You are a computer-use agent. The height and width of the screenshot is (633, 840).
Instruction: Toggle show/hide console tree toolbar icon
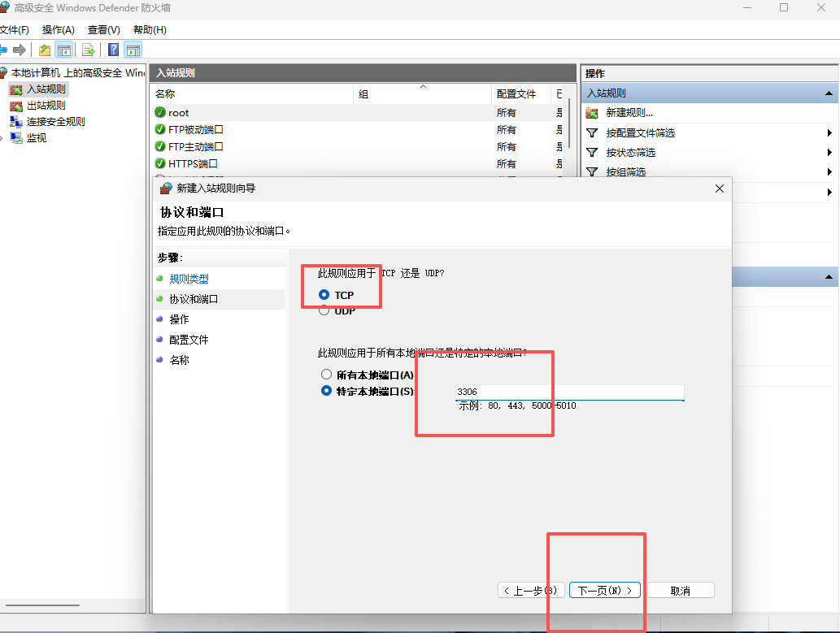tap(63, 50)
